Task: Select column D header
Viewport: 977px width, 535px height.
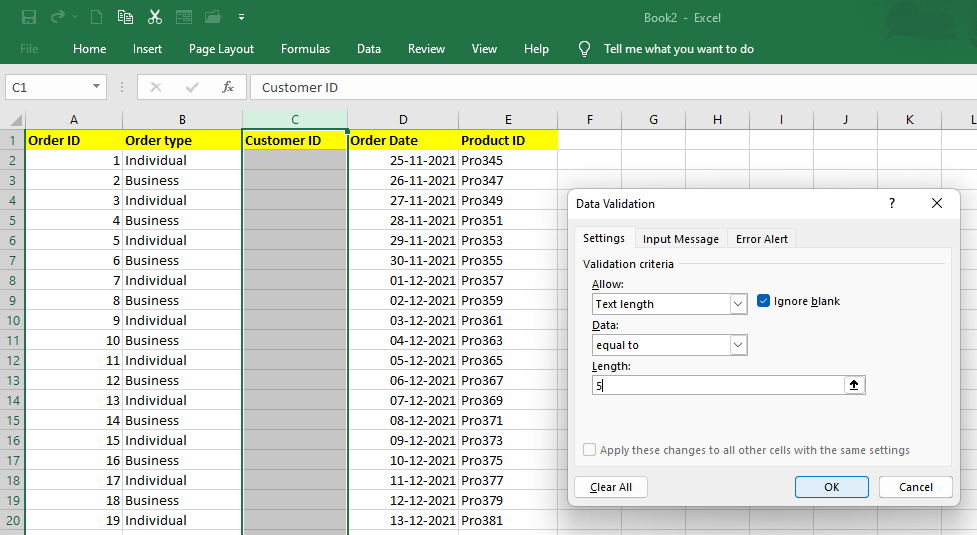Action: (403, 119)
